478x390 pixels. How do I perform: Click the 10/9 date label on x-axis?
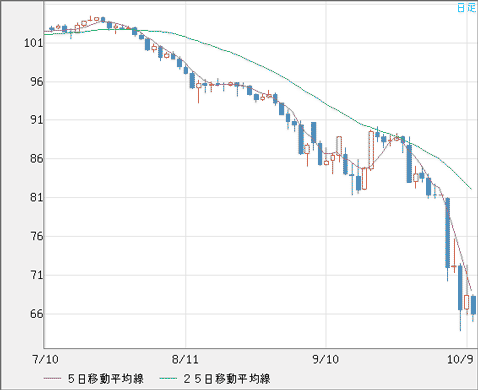coord(460,359)
